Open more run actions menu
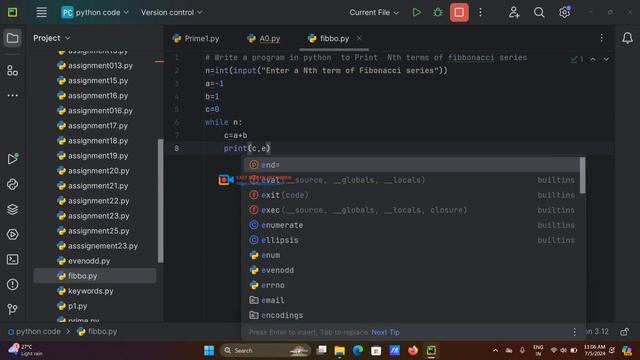The height and width of the screenshot is (360, 640). point(480,12)
